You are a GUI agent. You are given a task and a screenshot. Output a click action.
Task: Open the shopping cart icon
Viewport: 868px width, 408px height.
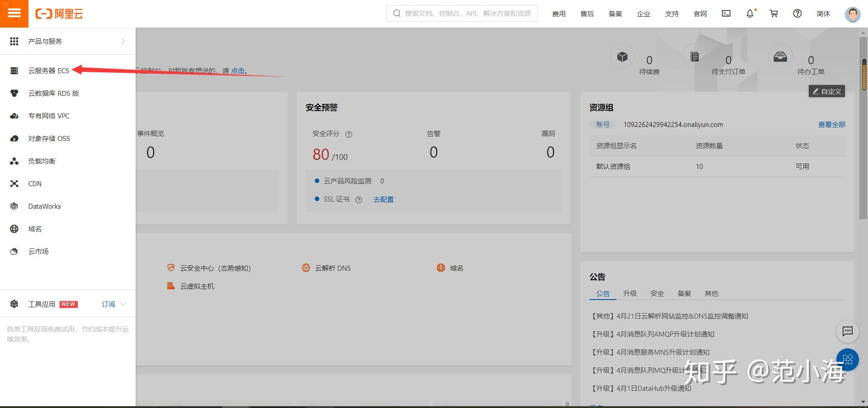click(x=774, y=14)
